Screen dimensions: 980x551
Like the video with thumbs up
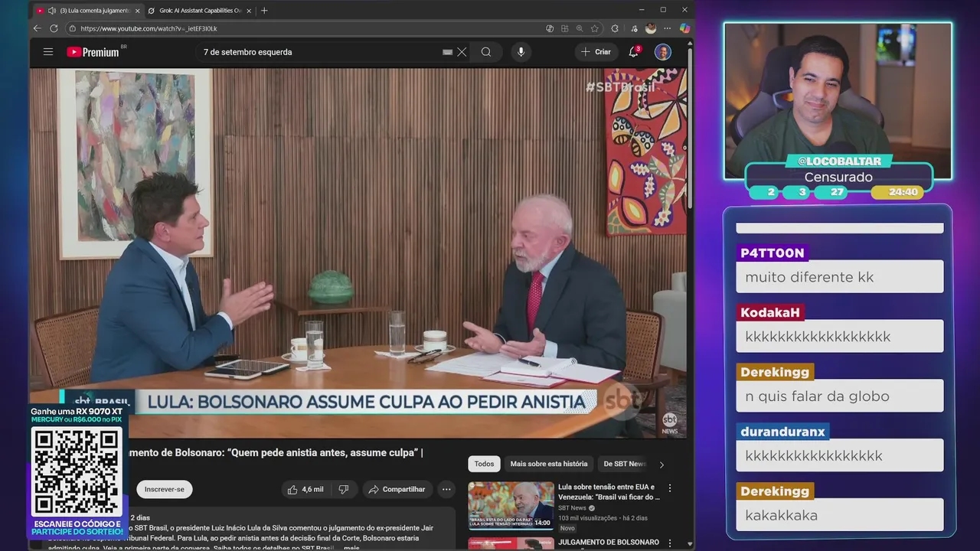click(305, 489)
